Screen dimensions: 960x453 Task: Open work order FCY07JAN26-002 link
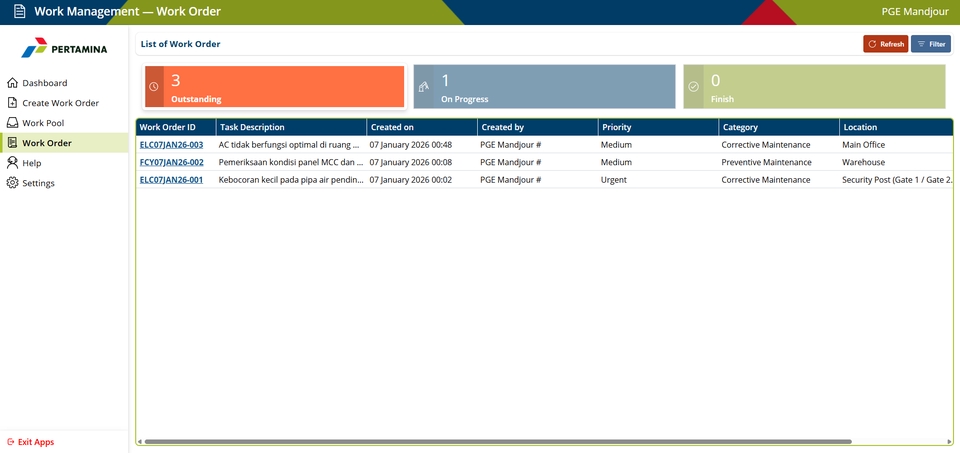pos(171,162)
